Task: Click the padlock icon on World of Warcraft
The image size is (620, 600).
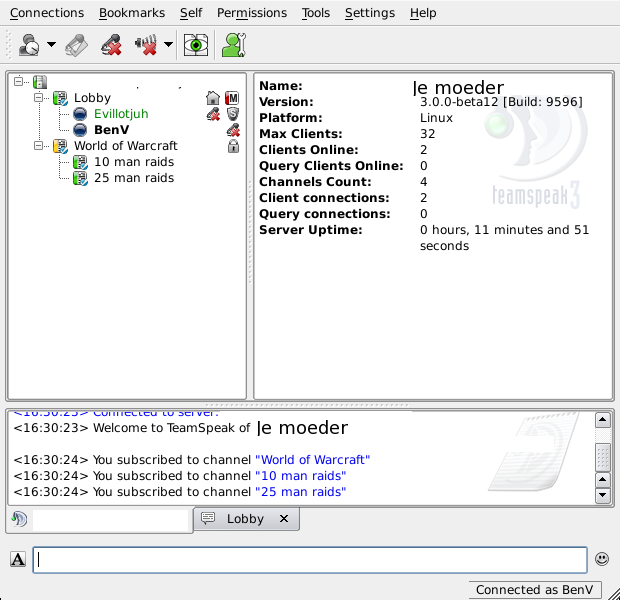Action: tap(233, 146)
